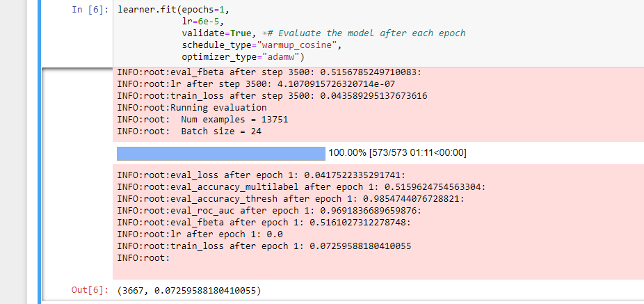644x304 pixels.
Task: Click the Evaluate the model after each epoch comment
Action: point(366,33)
